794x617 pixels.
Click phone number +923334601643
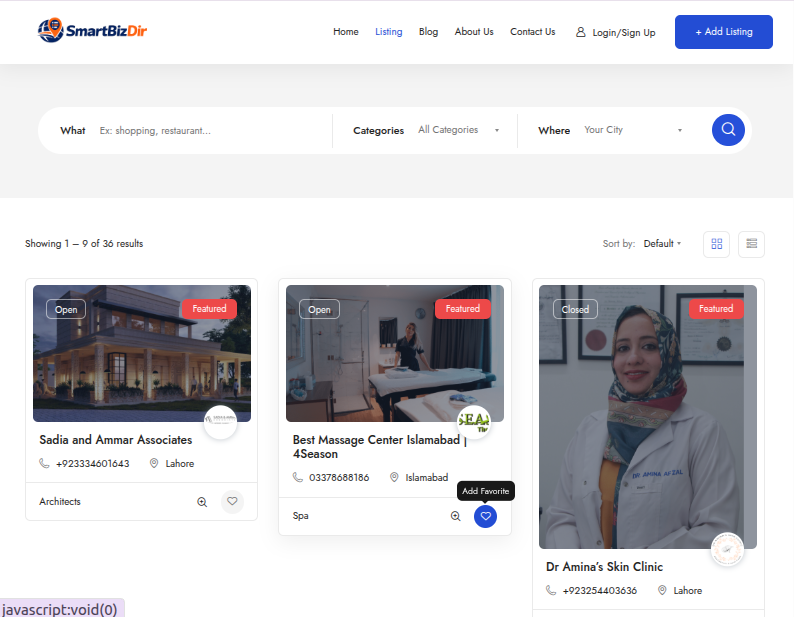[x=93, y=464]
